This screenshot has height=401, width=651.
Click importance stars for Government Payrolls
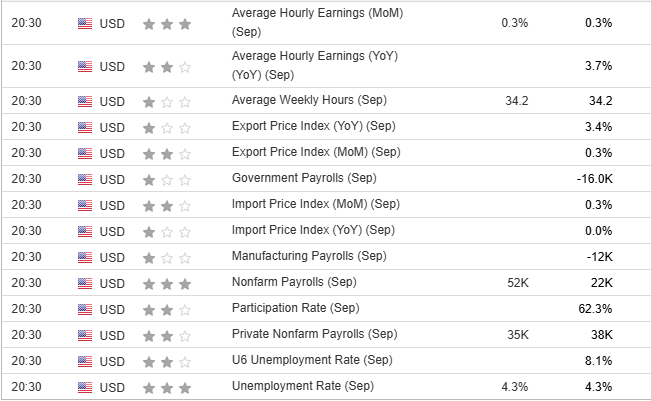[167, 178]
